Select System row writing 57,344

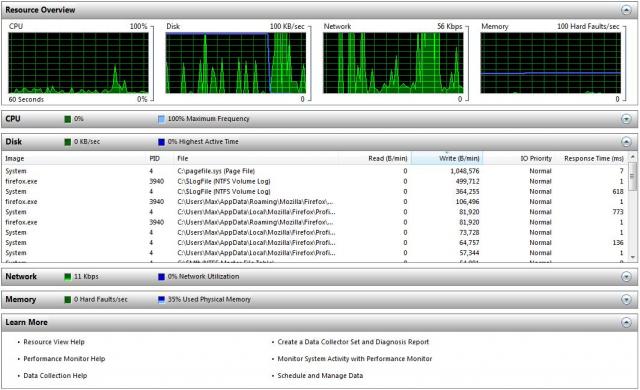coord(315,253)
